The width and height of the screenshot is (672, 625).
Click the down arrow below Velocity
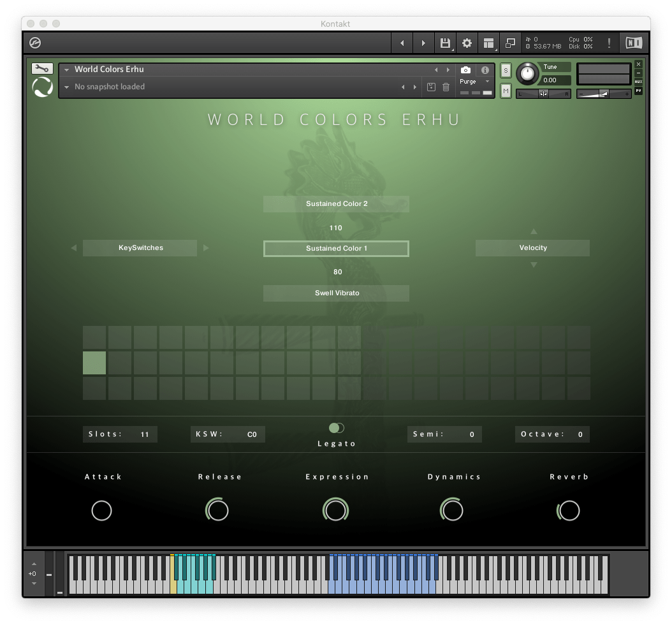534,265
